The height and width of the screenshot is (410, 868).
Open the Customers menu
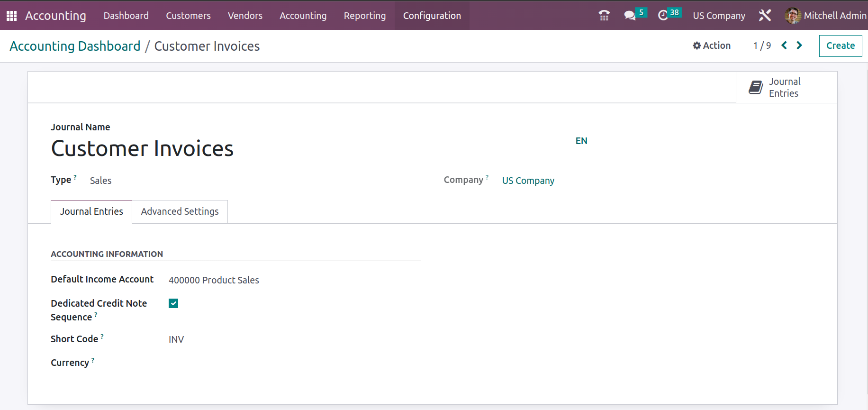tap(188, 16)
